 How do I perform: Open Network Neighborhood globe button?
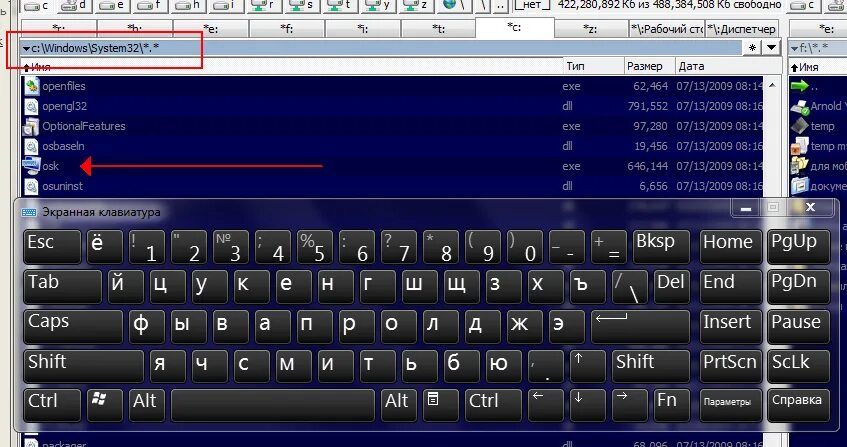pos(454,6)
